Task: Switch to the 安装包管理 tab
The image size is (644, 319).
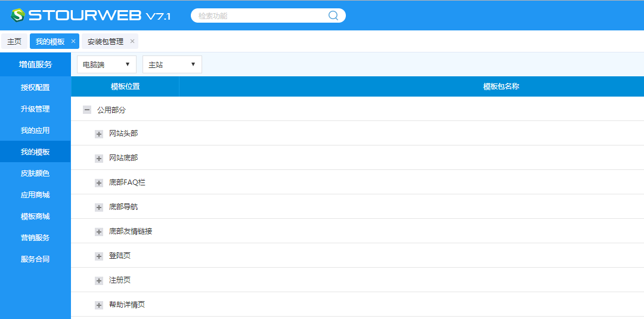Action: pos(106,41)
